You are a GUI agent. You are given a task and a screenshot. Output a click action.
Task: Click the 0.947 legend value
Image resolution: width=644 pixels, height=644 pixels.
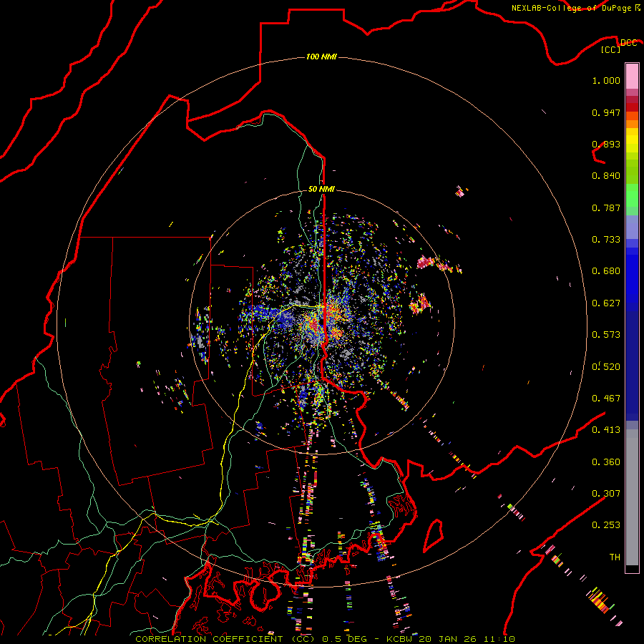pos(606,112)
